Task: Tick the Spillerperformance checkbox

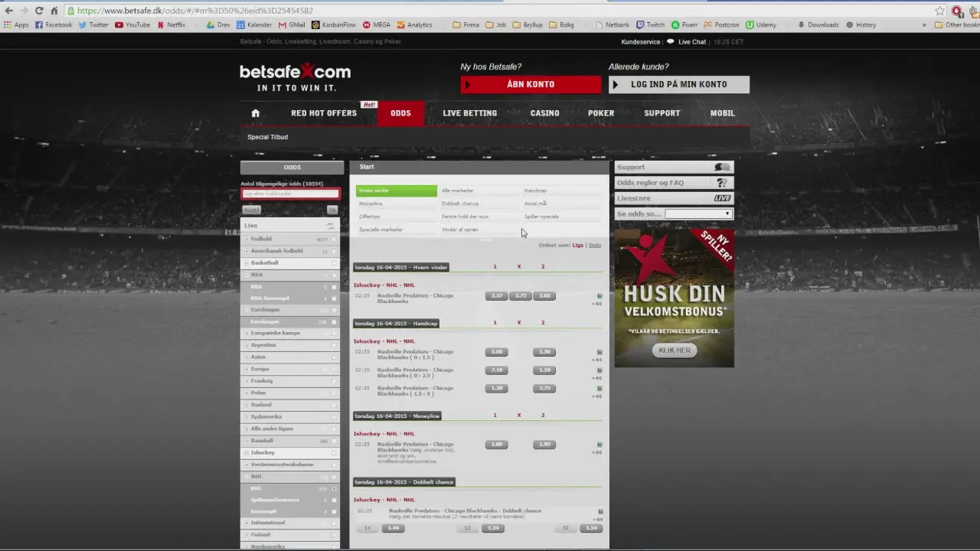Action: pos(334,500)
